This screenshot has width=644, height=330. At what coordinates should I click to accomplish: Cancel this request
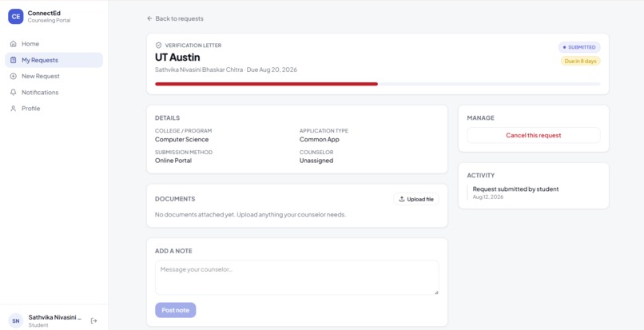tap(534, 135)
